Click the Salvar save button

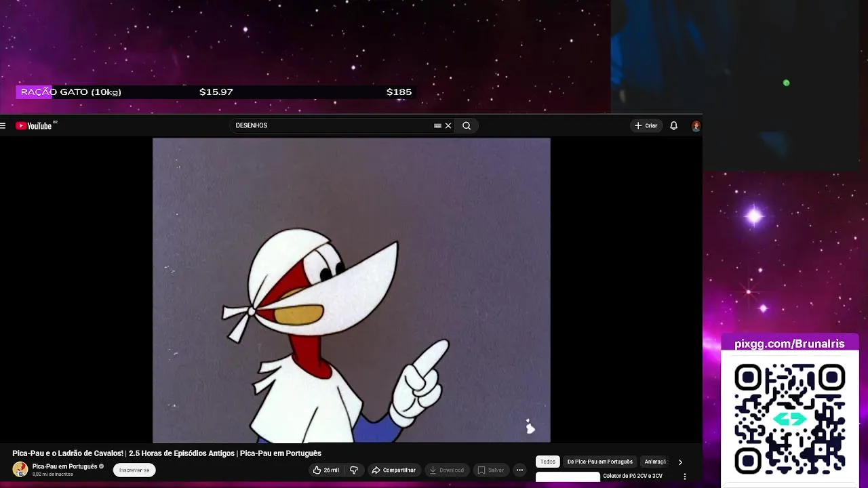491,470
